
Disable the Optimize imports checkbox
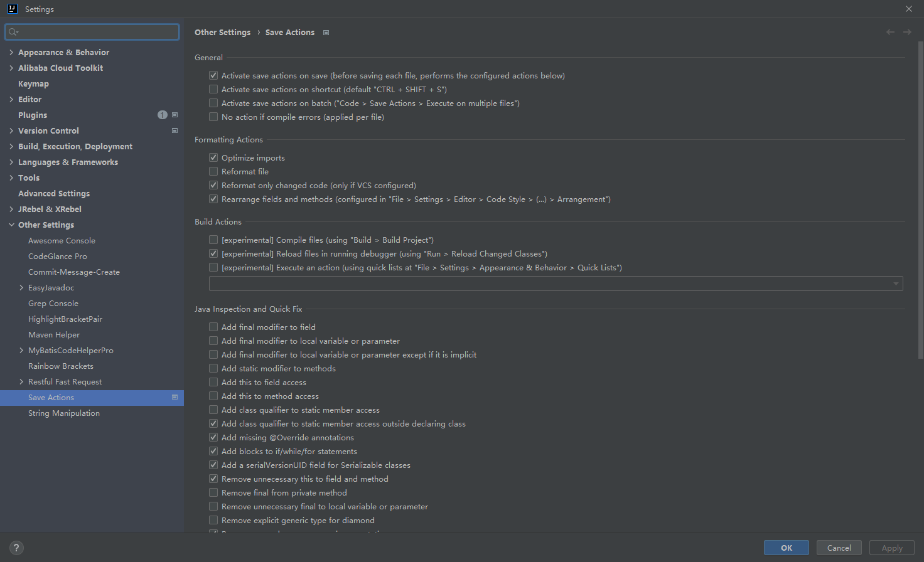[x=213, y=157]
